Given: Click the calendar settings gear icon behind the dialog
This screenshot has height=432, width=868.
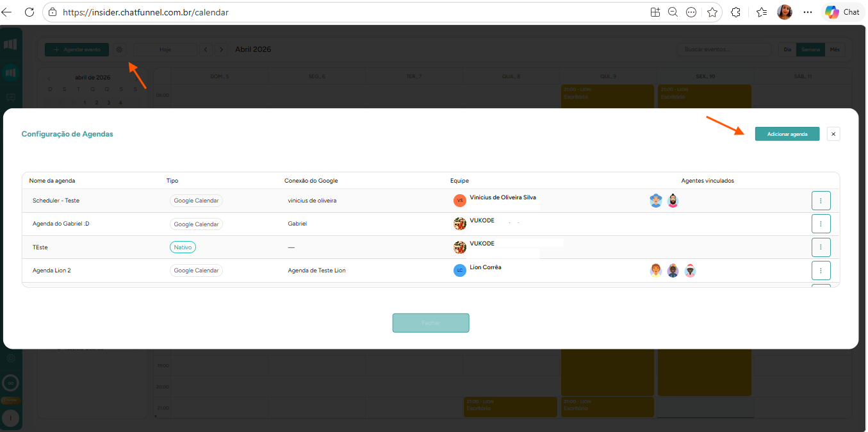Looking at the screenshot, I should pos(119,49).
